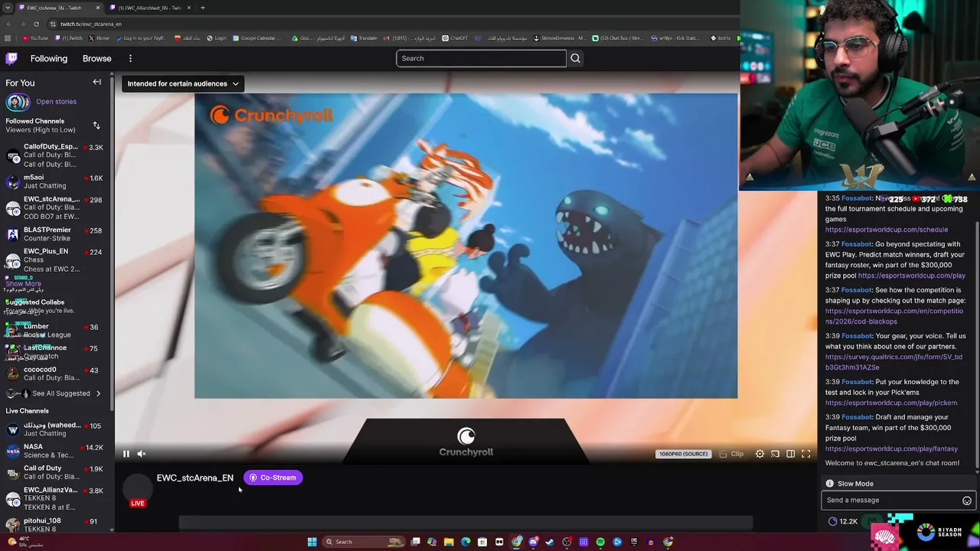
Task: Open the Translate bookmark
Action: click(x=364, y=37)
